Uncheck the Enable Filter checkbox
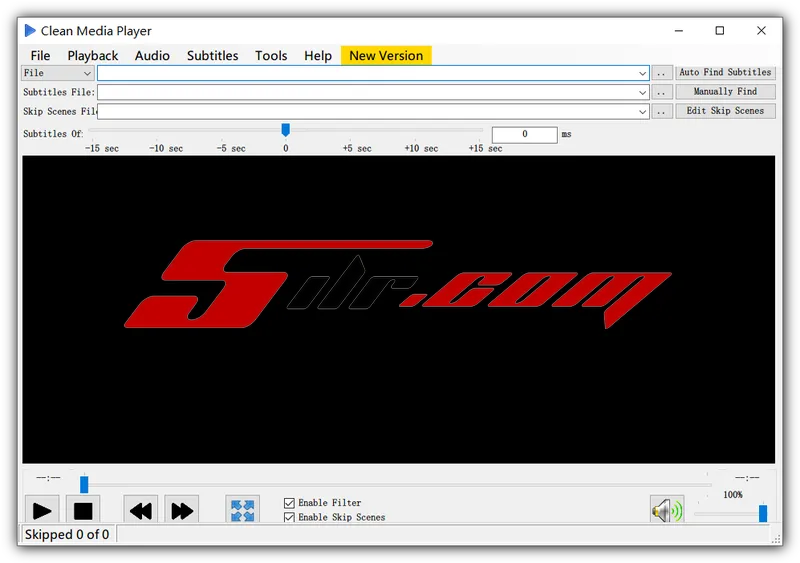The width and height of the screenshot is (800, 563). 289,503
